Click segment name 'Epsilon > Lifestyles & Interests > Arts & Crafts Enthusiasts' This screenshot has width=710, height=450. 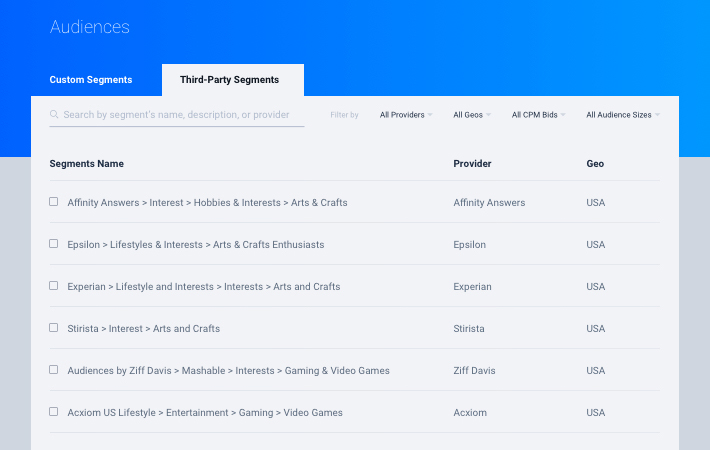196,244
